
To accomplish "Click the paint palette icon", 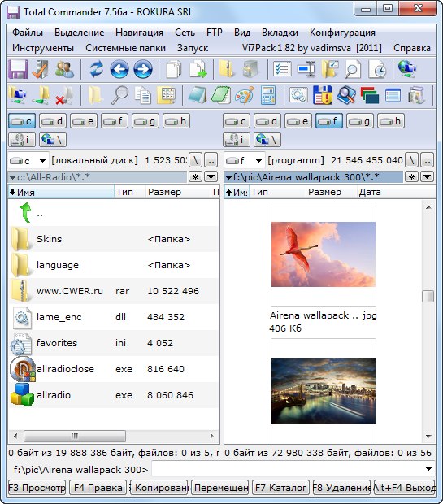I will pos(245,95).
